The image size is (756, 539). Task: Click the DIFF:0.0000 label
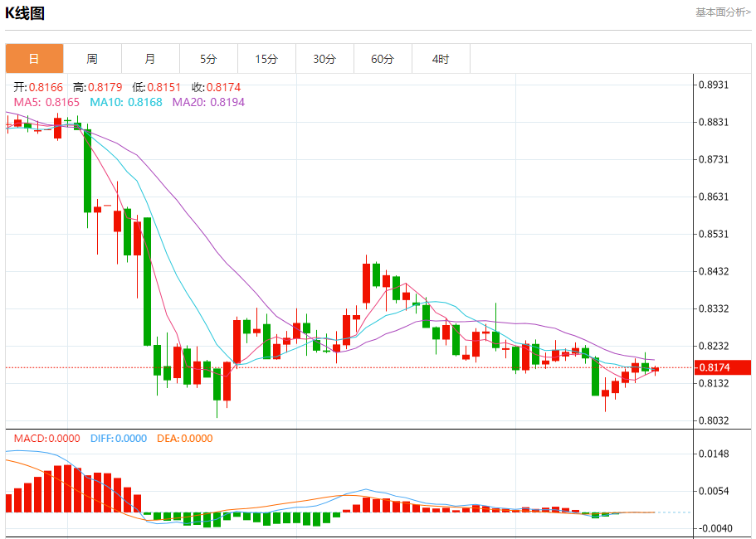tap(119, 439)
